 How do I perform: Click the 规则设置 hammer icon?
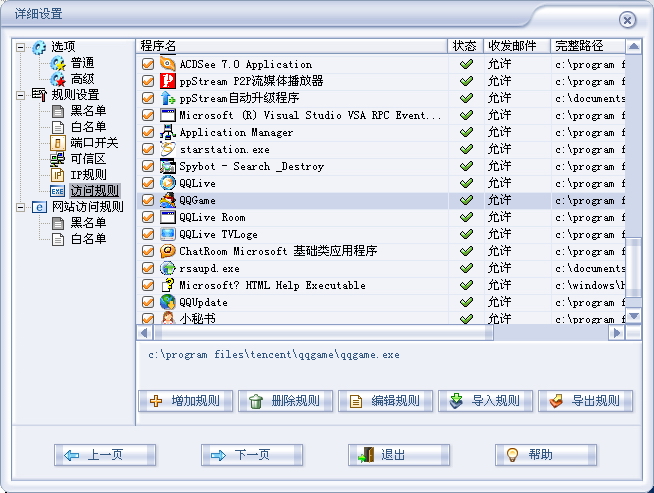tap(39, 95)
